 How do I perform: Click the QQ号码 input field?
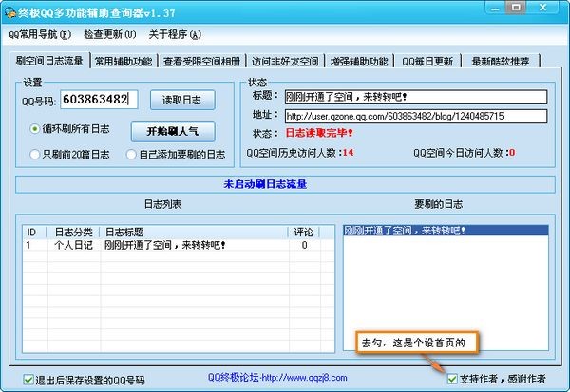coord(99,99)
